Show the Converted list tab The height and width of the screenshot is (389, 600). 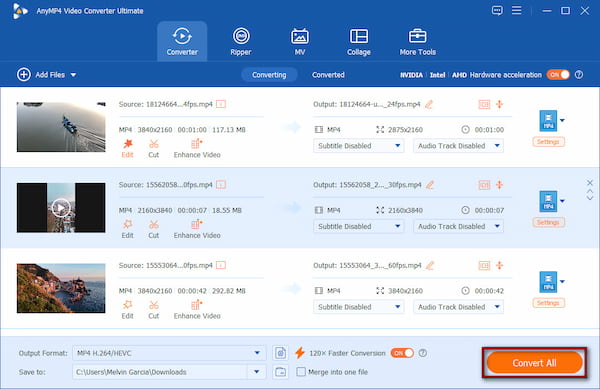328,75
